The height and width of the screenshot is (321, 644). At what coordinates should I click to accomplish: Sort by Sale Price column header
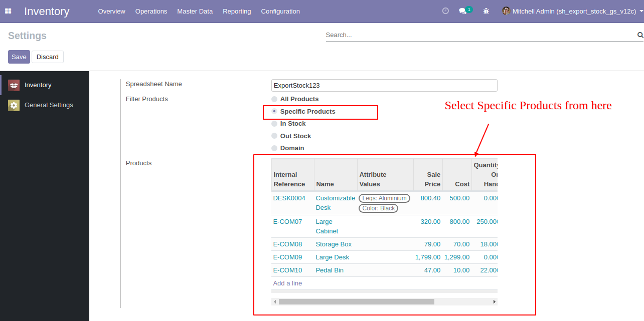pos(428,174)
